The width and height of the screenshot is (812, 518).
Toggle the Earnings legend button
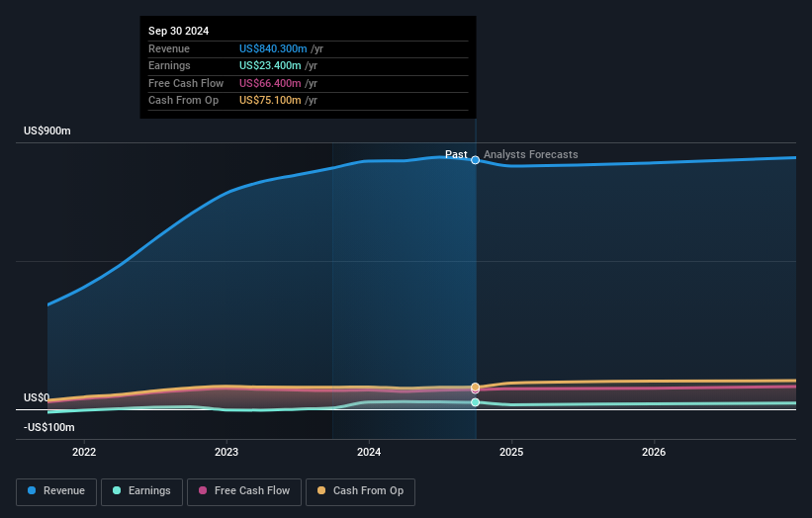pos(141,491)
